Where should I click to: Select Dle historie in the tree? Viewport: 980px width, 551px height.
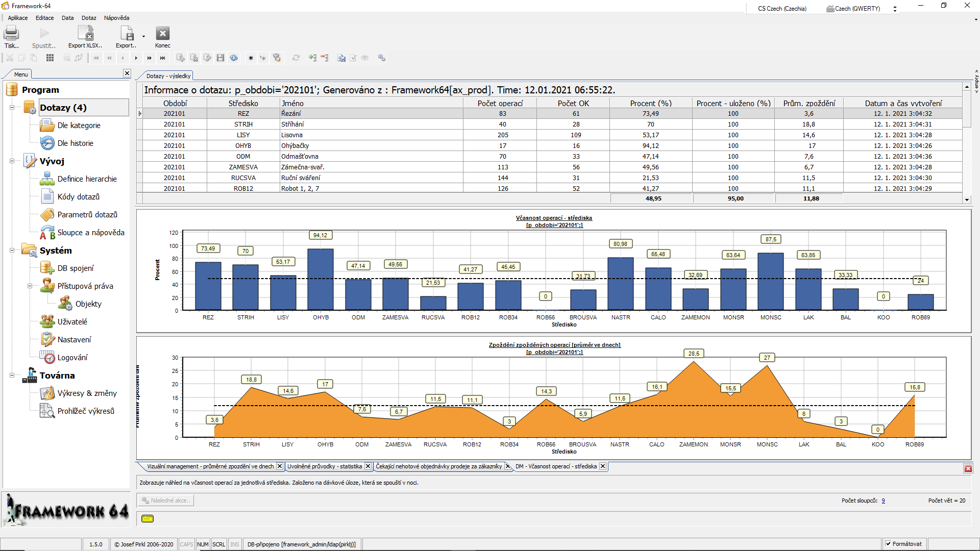click(x=75, y=143)
